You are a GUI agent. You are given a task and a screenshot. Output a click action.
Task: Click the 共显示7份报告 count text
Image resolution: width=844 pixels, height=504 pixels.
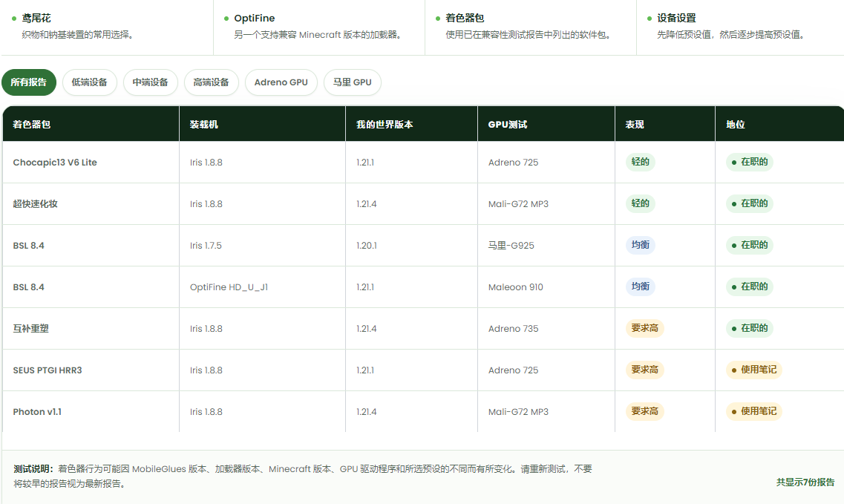click(805, 482)
